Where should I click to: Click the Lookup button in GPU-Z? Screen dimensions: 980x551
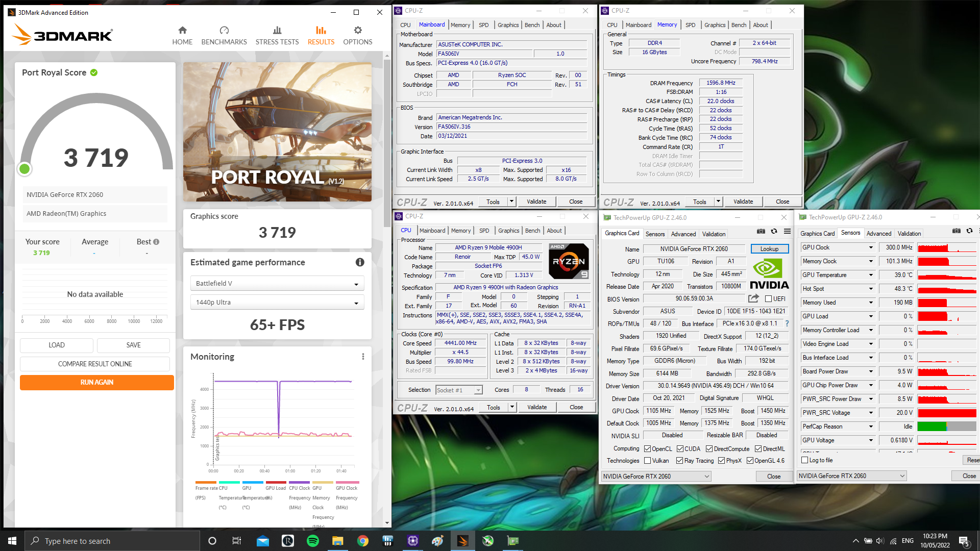click(x=769, y=249)
